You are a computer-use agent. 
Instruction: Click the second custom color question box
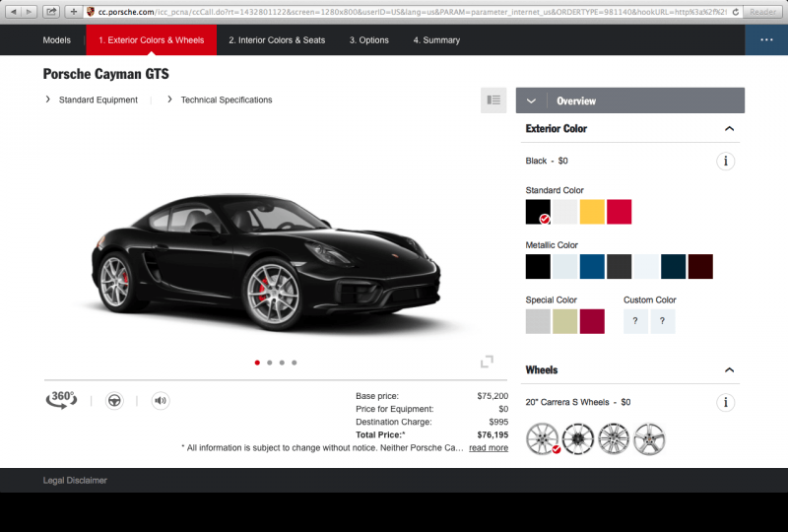pyautogui.click(x=662, y=321)
